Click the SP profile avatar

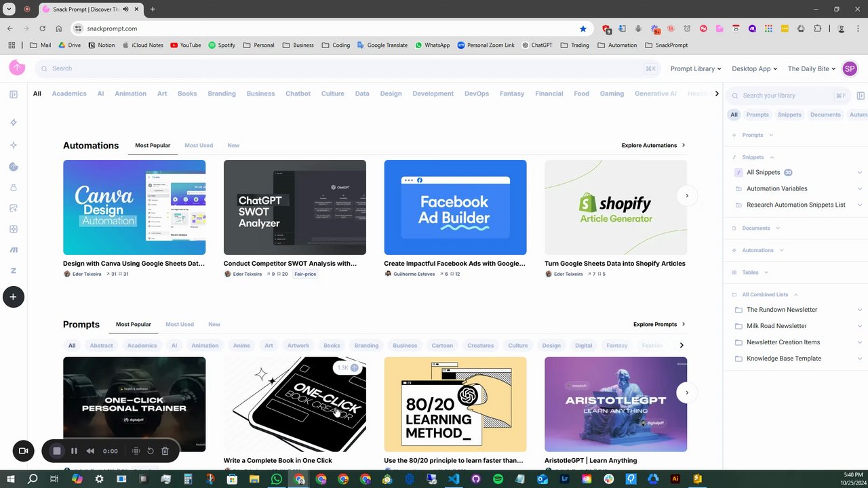click(x=850, y=68)
